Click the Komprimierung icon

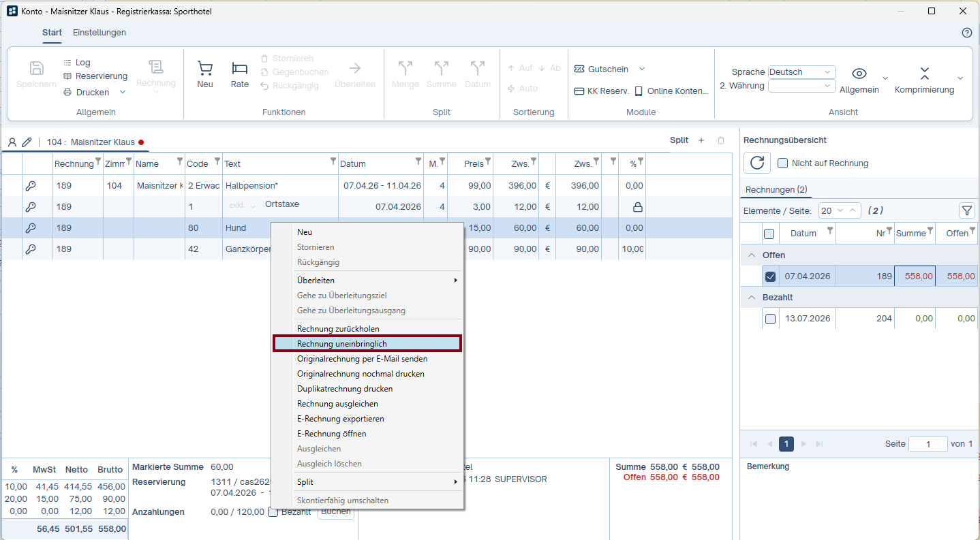(924, 73)
